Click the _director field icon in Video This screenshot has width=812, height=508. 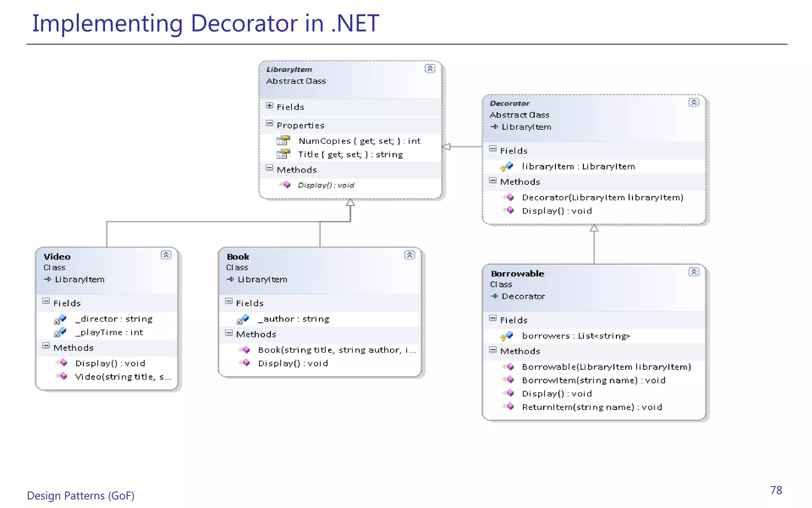[60, 319]
